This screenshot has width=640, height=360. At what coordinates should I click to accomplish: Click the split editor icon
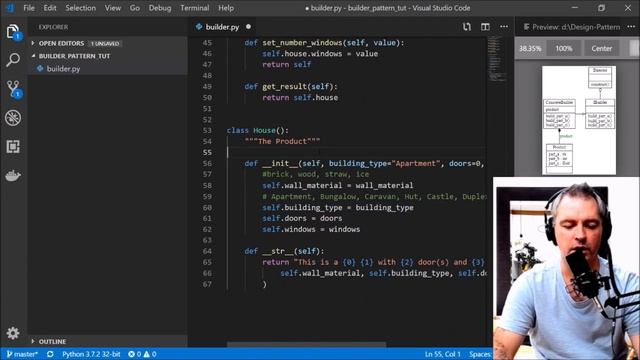[485, 27]
